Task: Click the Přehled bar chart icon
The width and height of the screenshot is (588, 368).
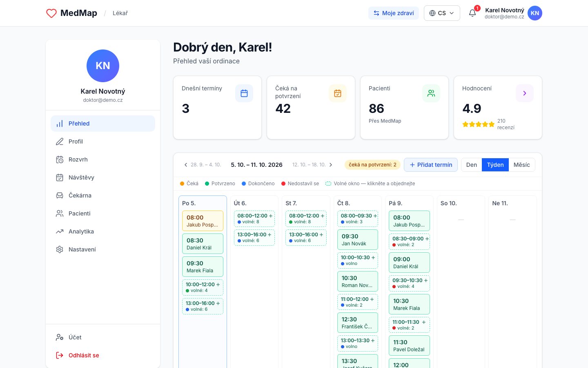Action: [60, 123]
